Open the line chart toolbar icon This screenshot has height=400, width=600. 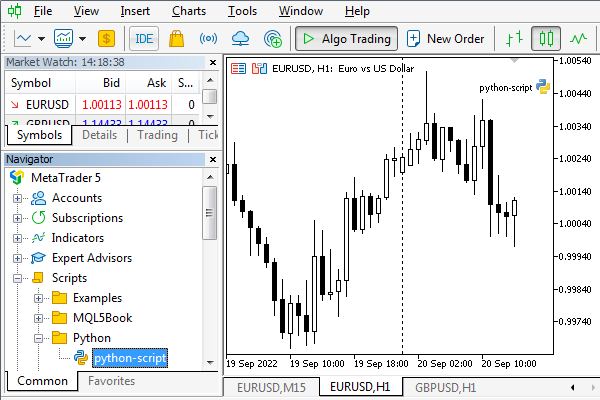pyautogui.click(x=23, y=39)
